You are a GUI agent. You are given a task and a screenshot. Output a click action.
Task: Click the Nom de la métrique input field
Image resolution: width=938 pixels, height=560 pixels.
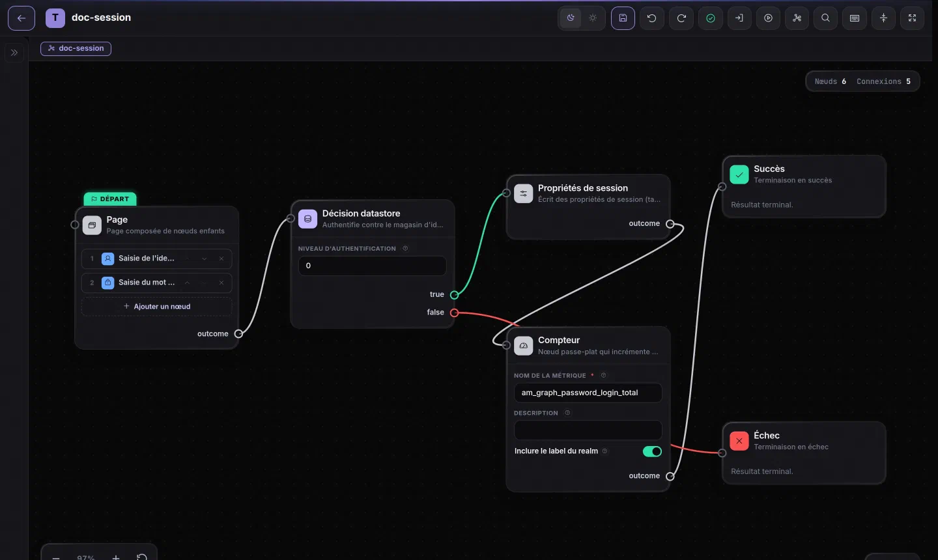[x=588, y=393]
